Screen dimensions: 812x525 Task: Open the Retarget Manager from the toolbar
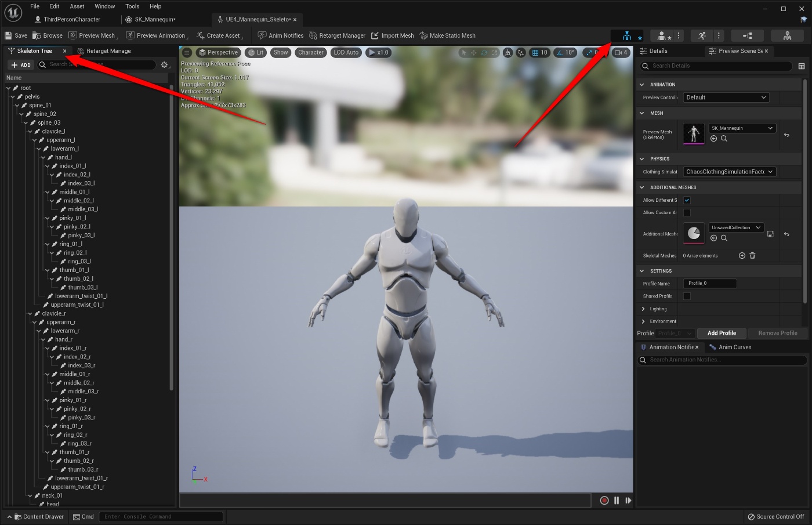[337, 35]
